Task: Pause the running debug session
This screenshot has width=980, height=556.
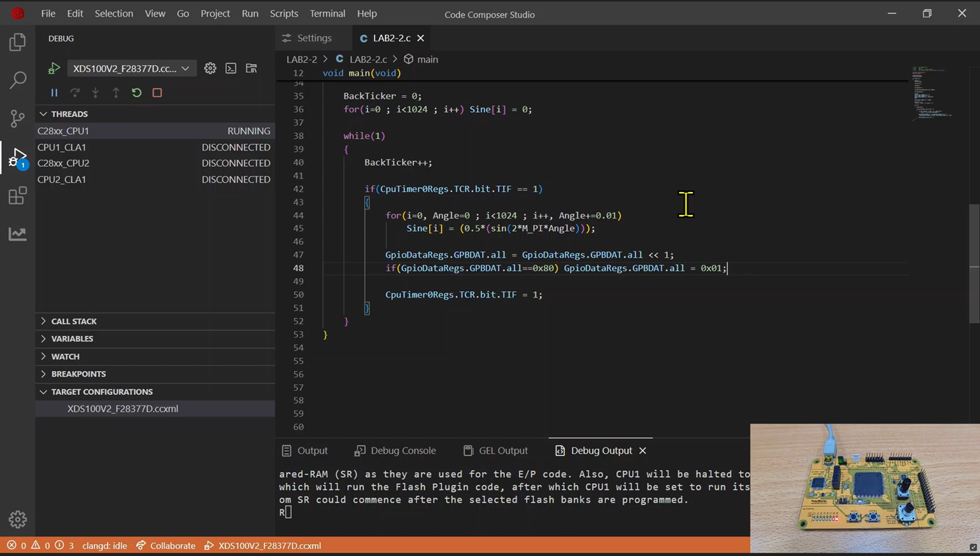Action: point(54,92)
